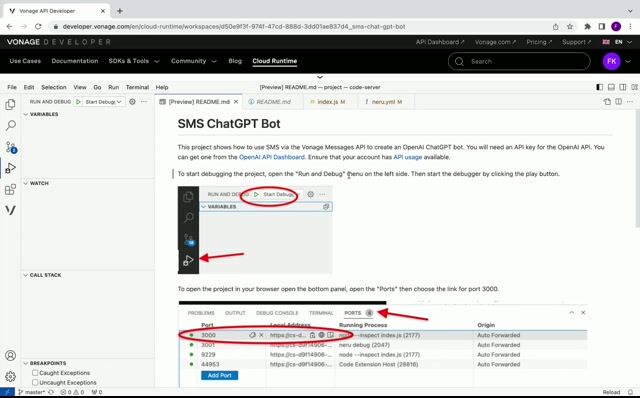Click the remote connection icon in status bar
Image resolution: width=640 pixels, height=398 pixels.
[x=7, y=392]
